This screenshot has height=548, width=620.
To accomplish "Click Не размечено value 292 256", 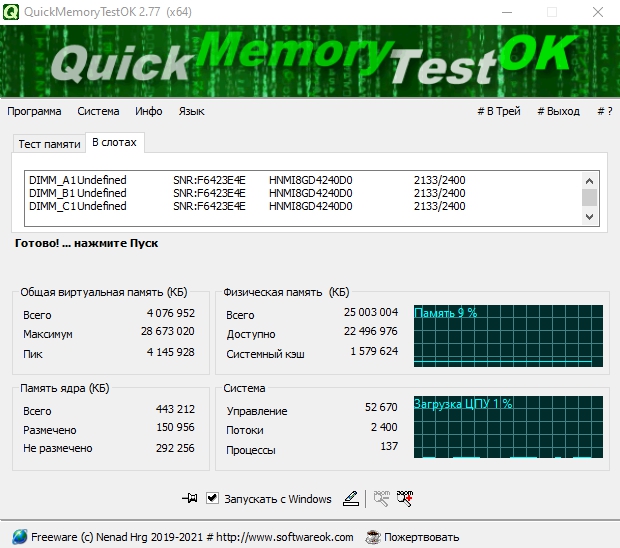I will pos(175,448).
